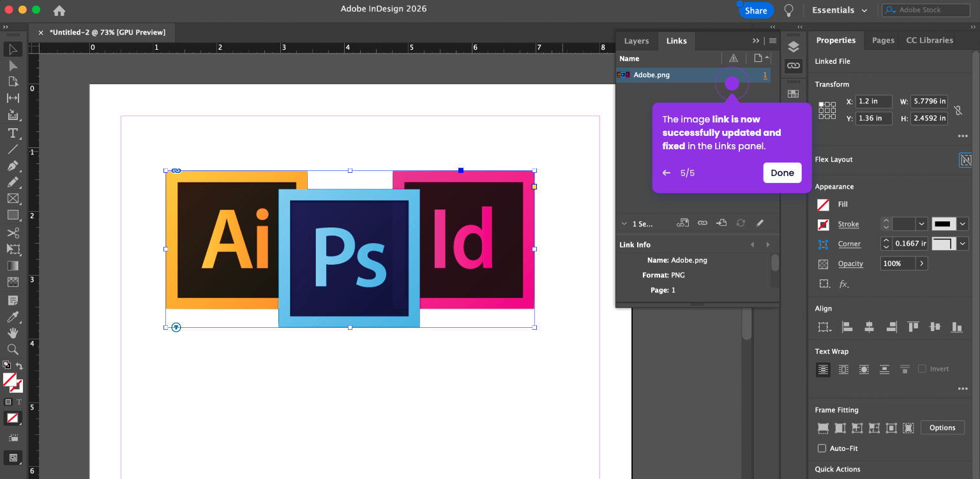Select the Pencil tool
This screenshot has height=479, width=980.
pos(13,182)
